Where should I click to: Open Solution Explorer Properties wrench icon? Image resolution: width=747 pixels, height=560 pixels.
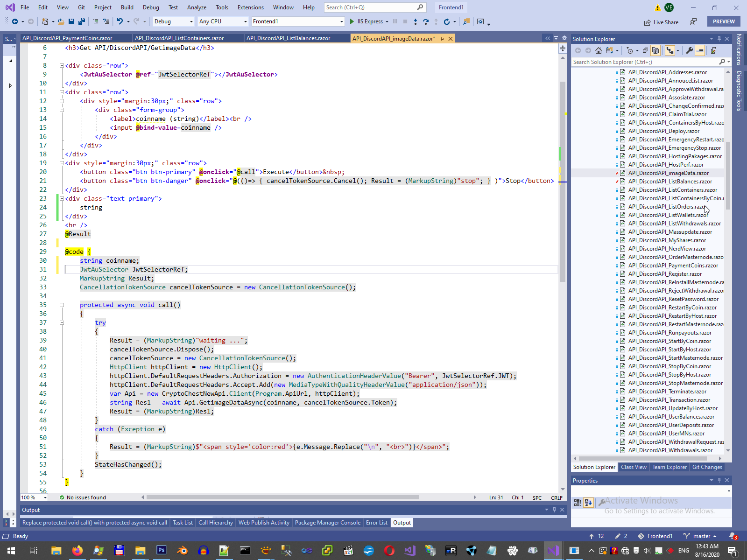tap(689, 50)
